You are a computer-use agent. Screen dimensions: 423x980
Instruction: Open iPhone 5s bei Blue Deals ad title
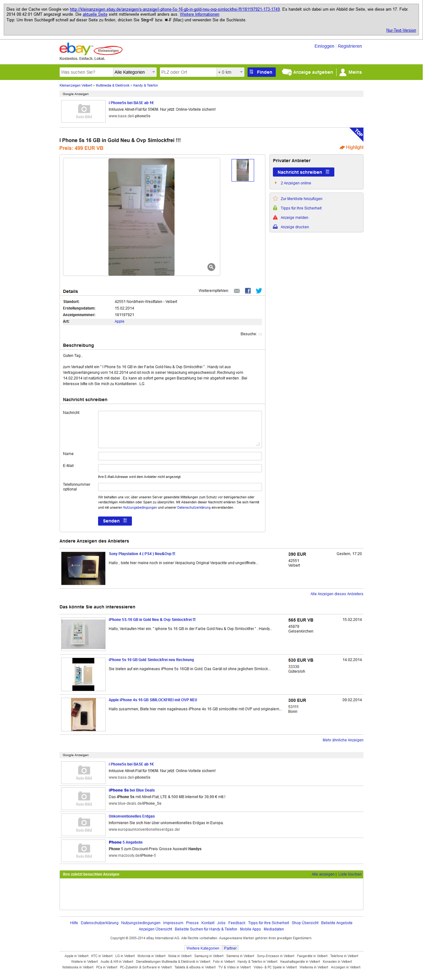click(x=132, y=790)
